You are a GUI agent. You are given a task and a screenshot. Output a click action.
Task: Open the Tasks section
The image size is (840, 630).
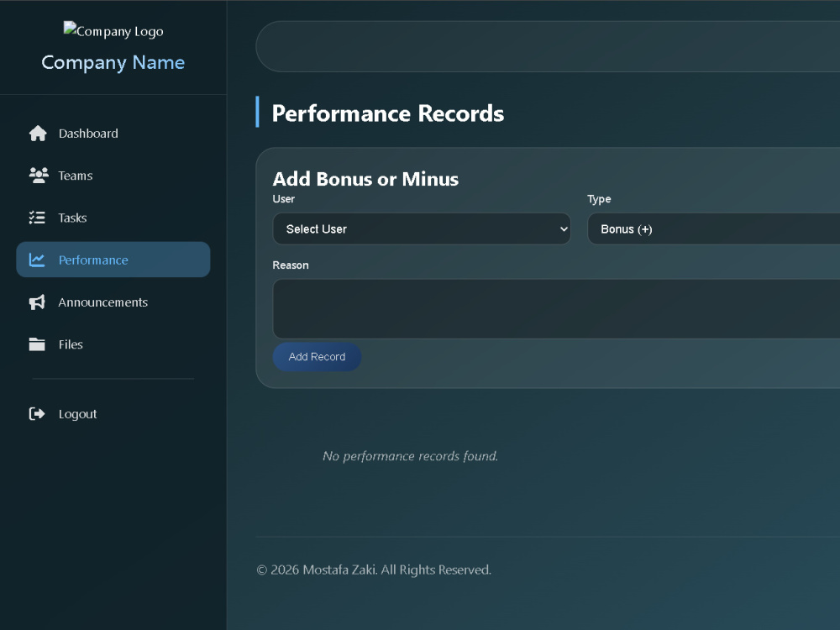(113, 218)
